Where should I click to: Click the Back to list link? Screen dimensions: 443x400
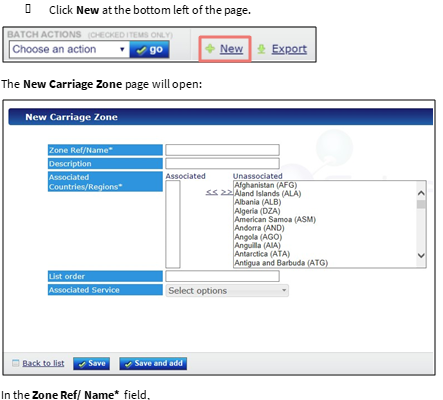tap(43, 363)
